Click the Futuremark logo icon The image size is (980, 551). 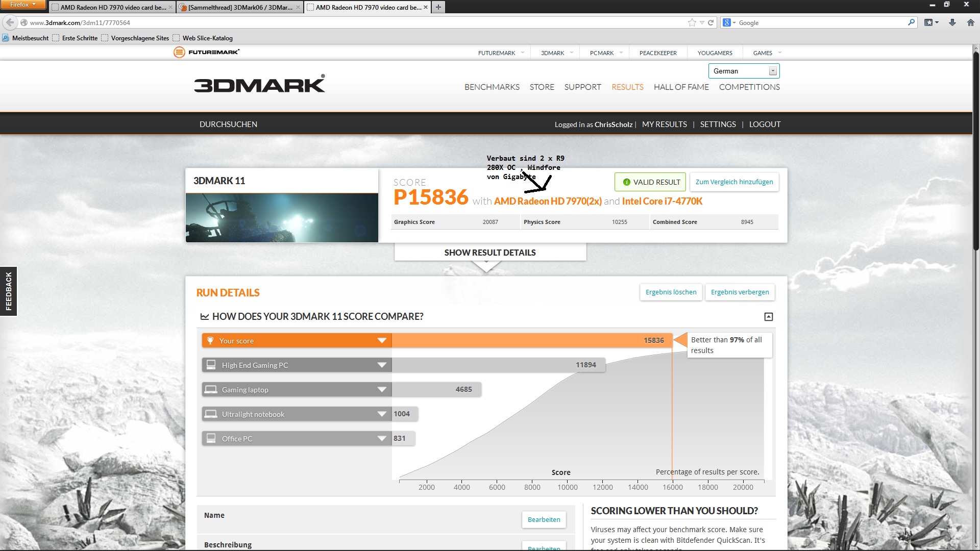pyautogui.click(x=179, y=52)
